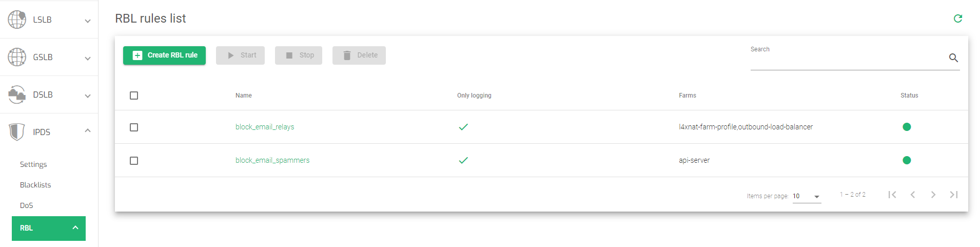Image resolution: width=980 pixels, height=247 pixels.
Task: Check the block_email_spammers row checkbox
Action: pos(134,161)
